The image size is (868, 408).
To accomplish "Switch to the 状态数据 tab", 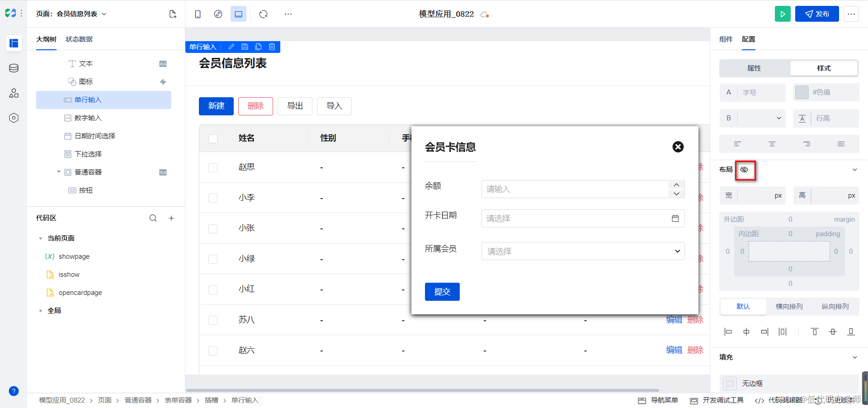I will pos(79,39).
